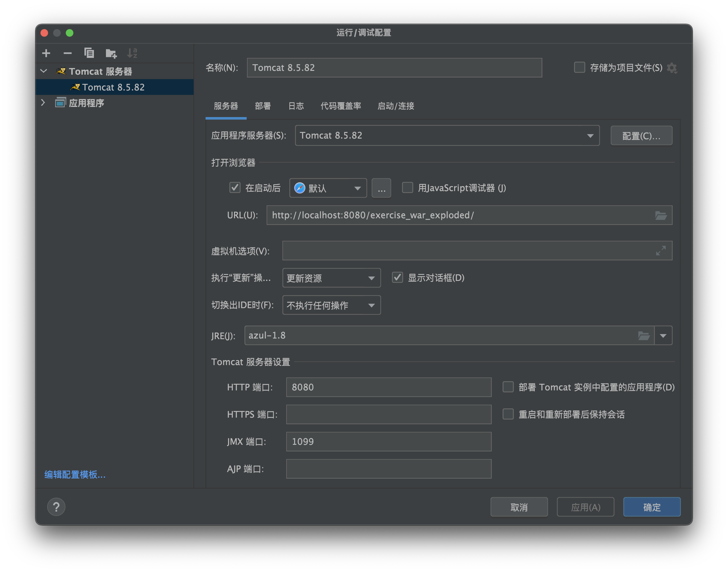The width and height of the screenshot is (728, 572).
Task: Click the empty AJP 端口 field
Action: coord(389,469)
